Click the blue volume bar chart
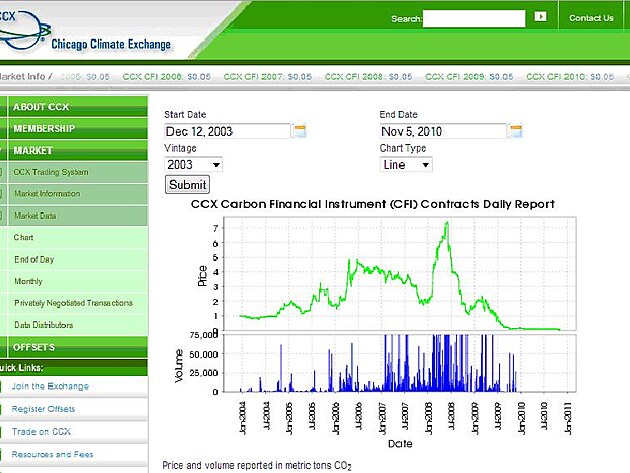The height and width of the screenshot is (473, 630). [x=400, y=363]
